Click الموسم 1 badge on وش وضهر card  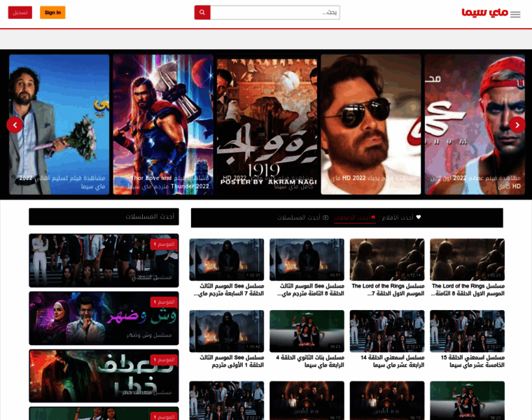pyautogui.click(x=164, y=302)
